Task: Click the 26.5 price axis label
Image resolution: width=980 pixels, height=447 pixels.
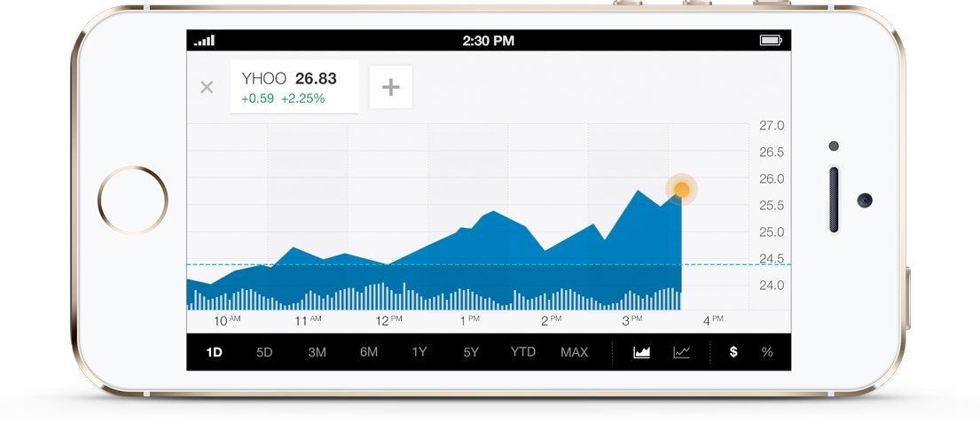Action: point(772,153)
